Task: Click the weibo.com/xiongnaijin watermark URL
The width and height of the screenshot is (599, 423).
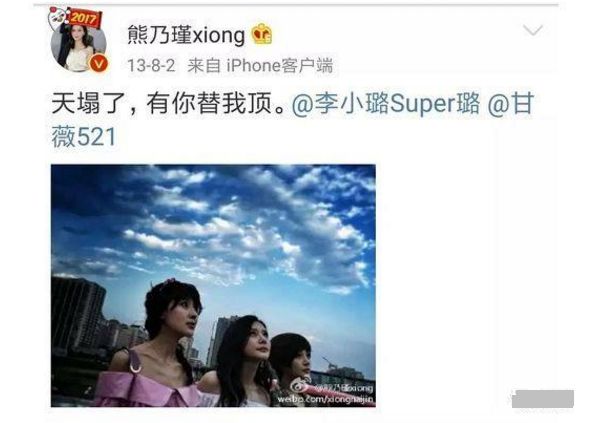Action: 325,399
